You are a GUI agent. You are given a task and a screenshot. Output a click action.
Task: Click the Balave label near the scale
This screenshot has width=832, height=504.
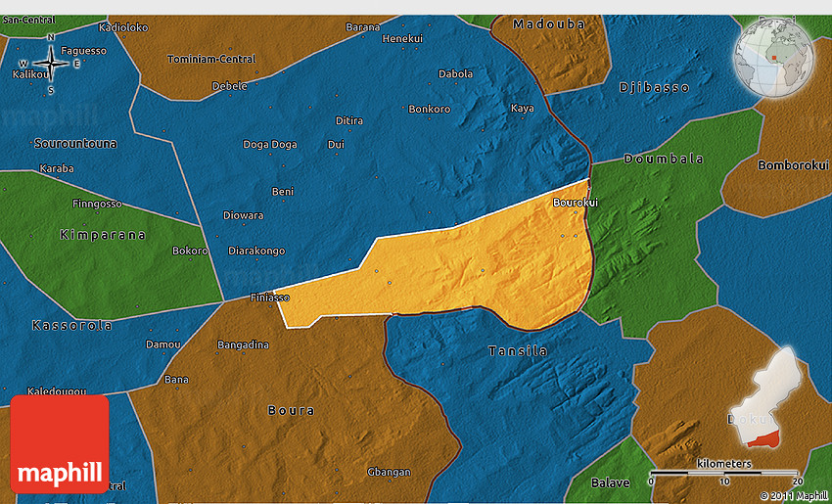pos(611,482)
